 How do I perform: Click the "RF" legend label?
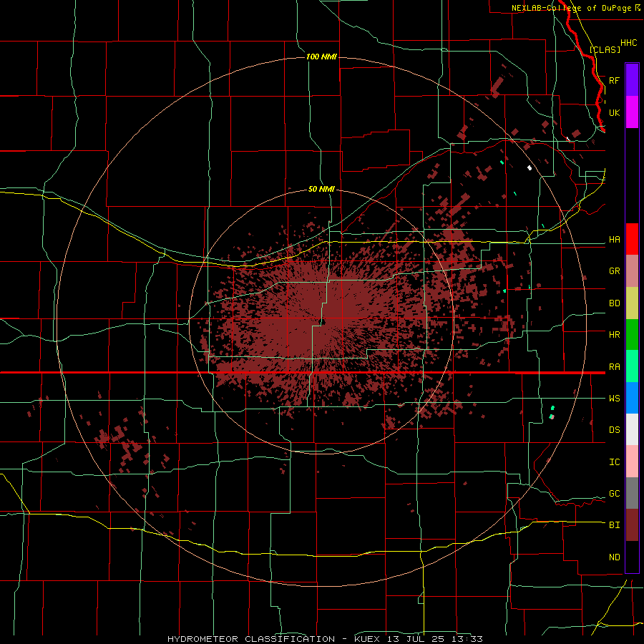click(x=614, y=80)
